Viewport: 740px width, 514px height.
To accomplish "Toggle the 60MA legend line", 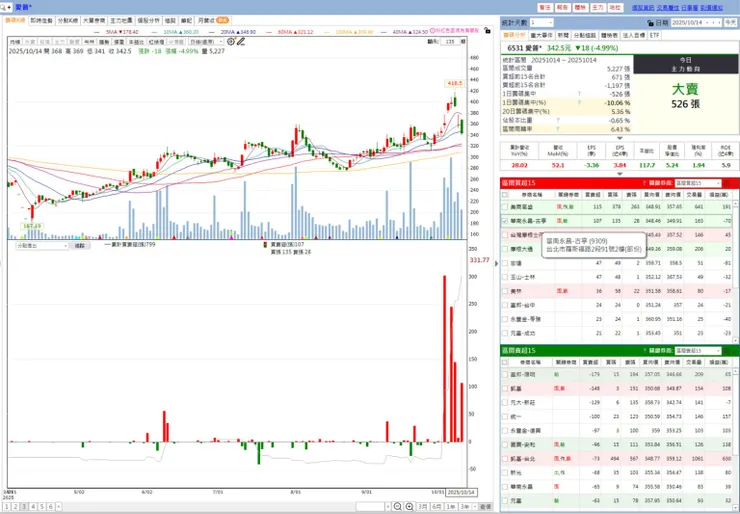I will tap(289, 32).
